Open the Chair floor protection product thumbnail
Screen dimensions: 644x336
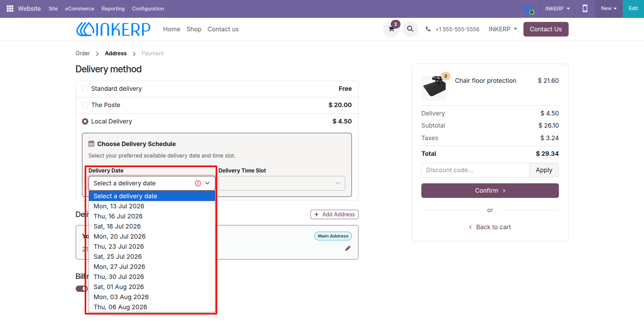(434, 88)
